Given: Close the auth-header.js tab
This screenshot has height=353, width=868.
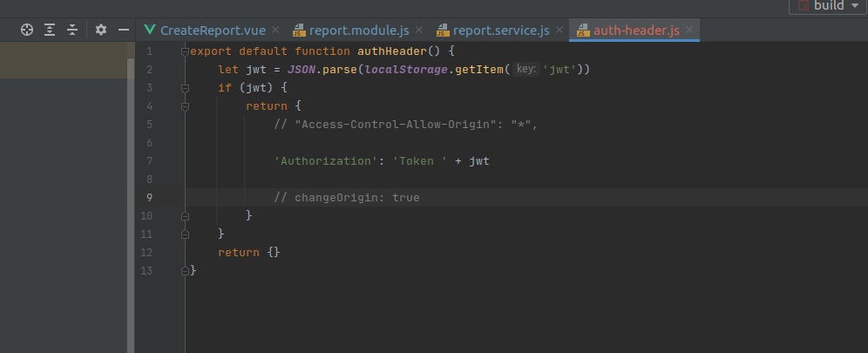Looking at the screenshot, I should pos(689,30).
